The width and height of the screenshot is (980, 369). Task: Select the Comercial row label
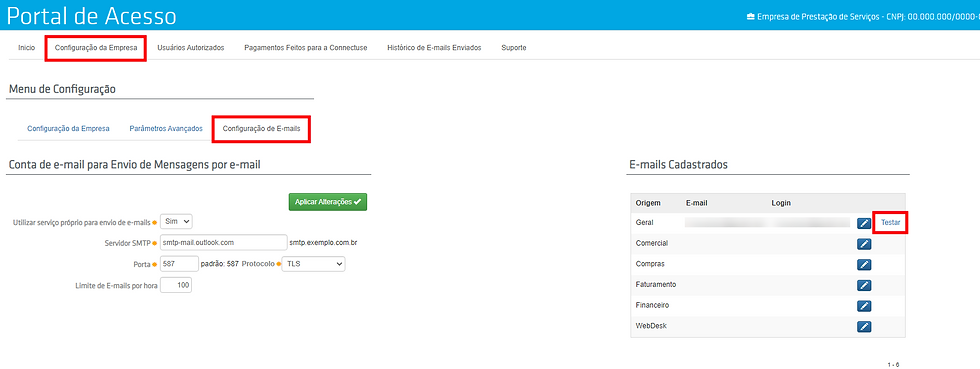pyautogui.click(x=652, y=243)
